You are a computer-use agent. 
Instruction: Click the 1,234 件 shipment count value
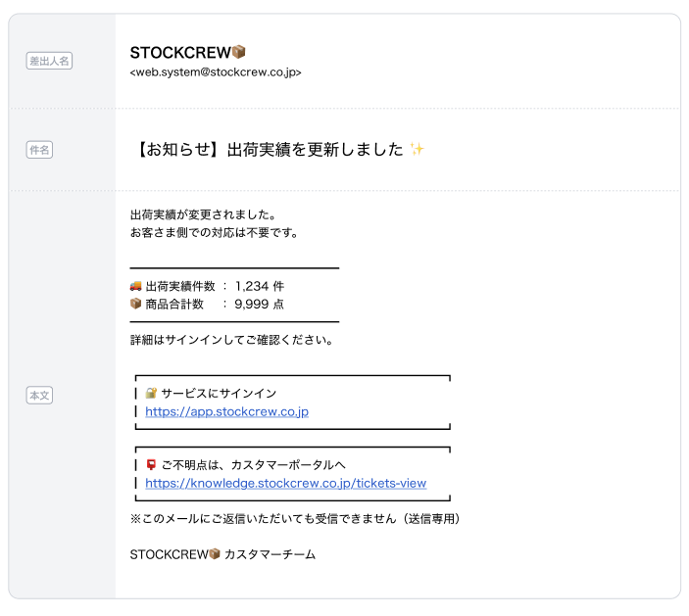[260, 286]
